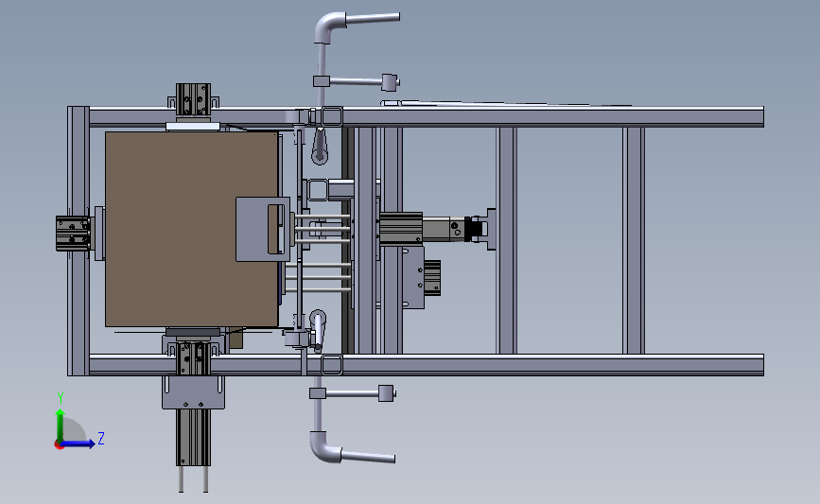820x504 pixels.
Task: Select the cylinder block mounted above the top rail
Action: pyautogui.click(x=193, y=99)
